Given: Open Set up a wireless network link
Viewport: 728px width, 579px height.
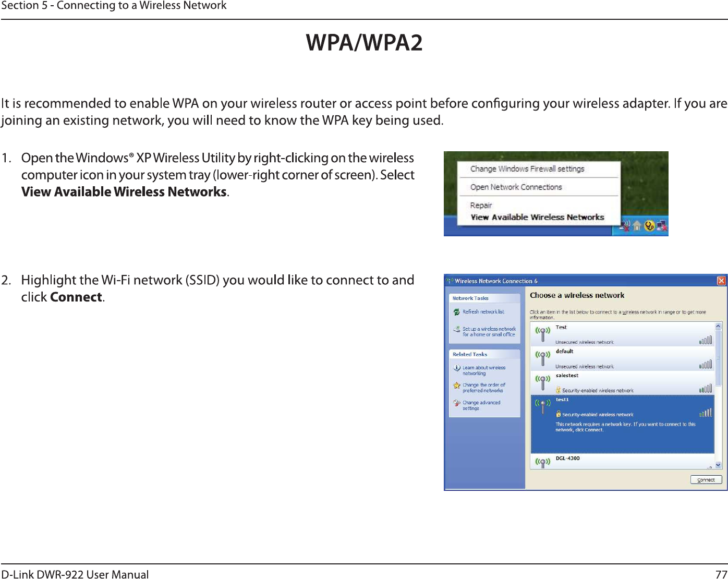Looking at the screenshot, I should click(x=489, y=332).
